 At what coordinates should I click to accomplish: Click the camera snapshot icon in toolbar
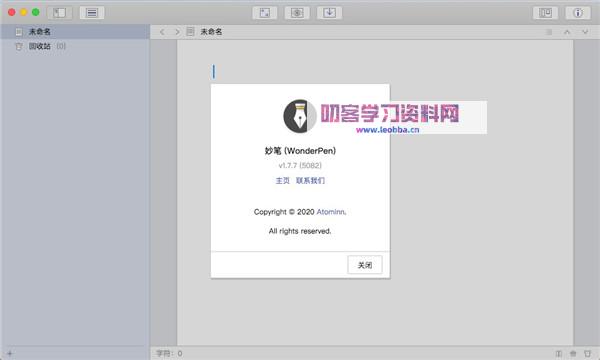tap(297, 13)
